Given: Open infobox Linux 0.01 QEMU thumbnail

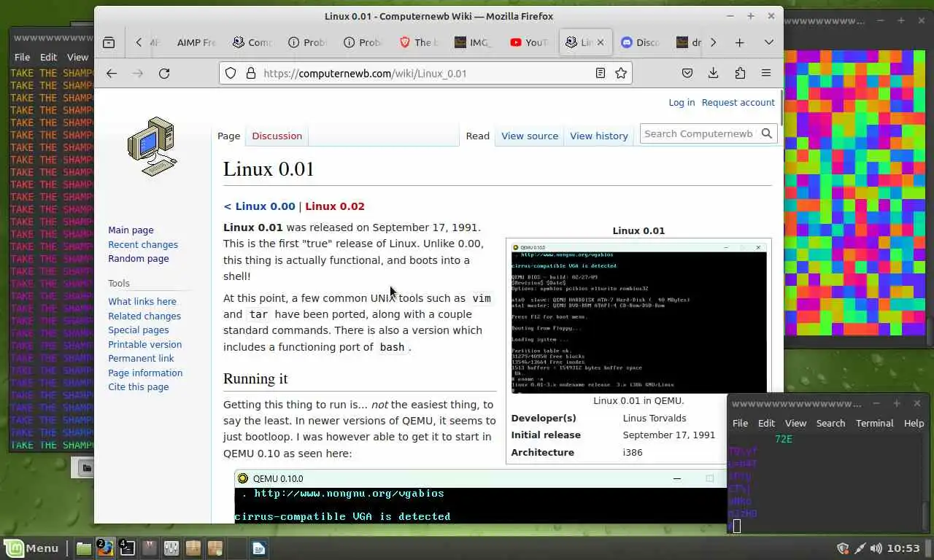Looking at the screenshot, I should tap(639, 318).
